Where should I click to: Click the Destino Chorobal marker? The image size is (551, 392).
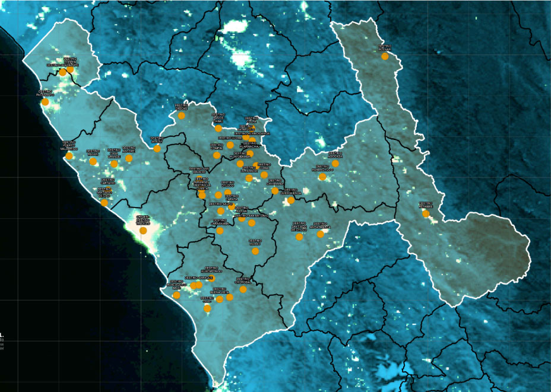tap(243, 289)
